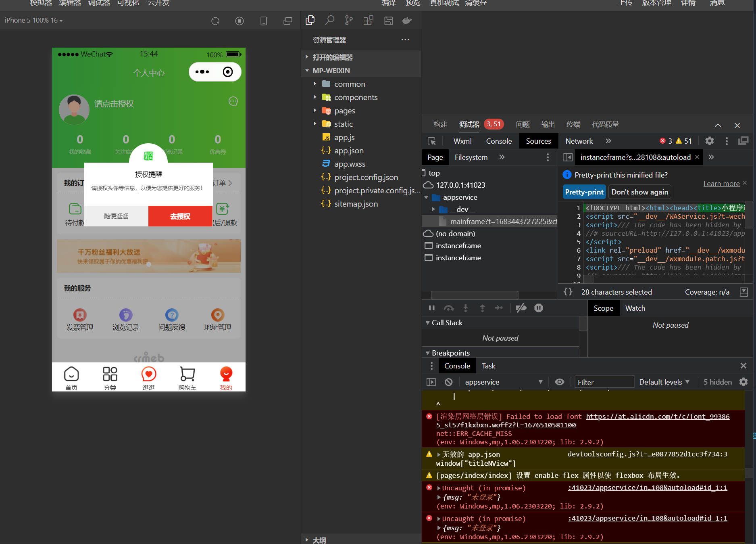Image resolution: width=756 pixels, height=544 pixels.
Task: Click the pause script execution button
Action: click(x=432, y=308)
